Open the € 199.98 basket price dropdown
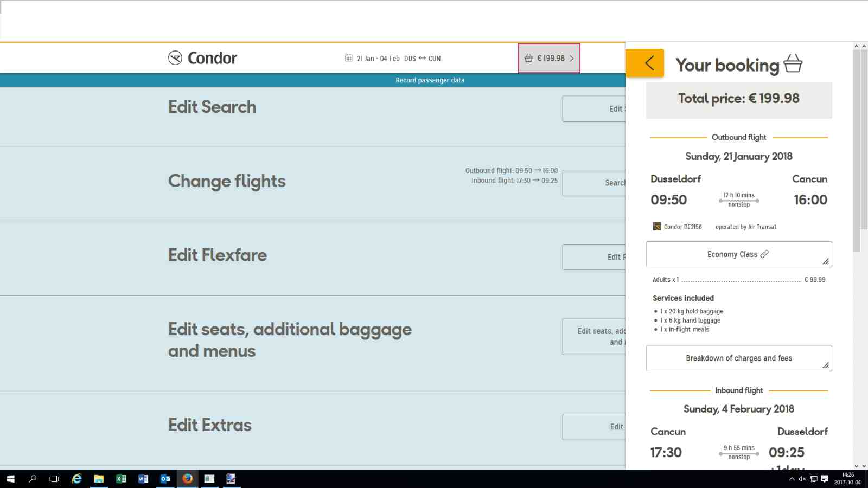The image size is (868, 488). (549, 58)
